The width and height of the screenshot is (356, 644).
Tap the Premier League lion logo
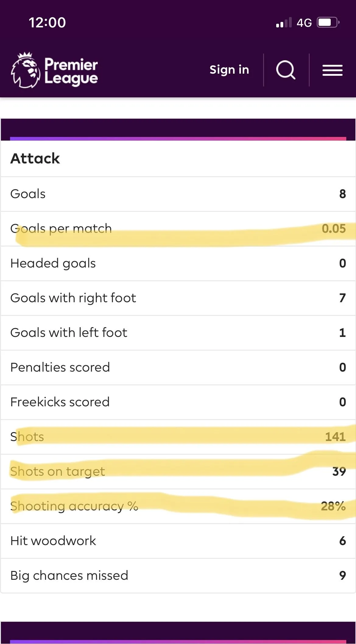tap(26, 70)
